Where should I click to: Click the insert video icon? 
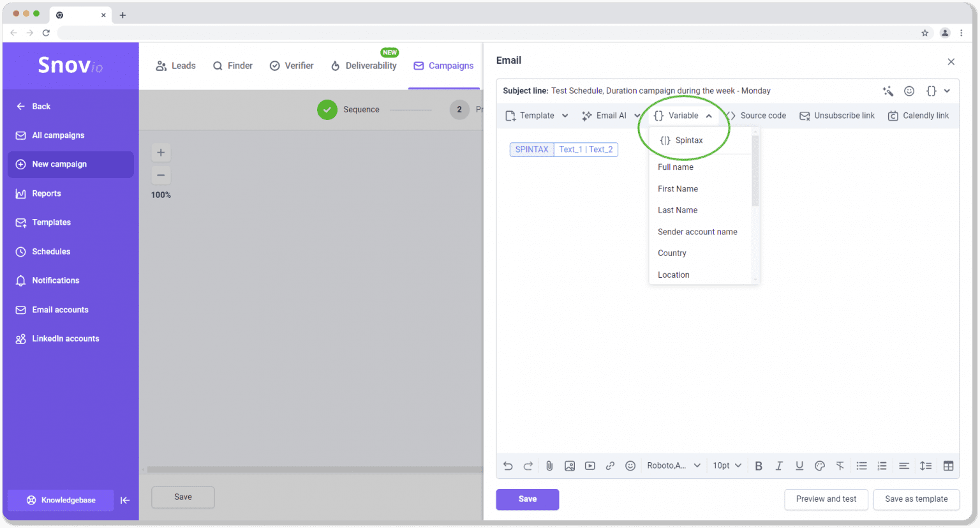click(x=590, y=466)
